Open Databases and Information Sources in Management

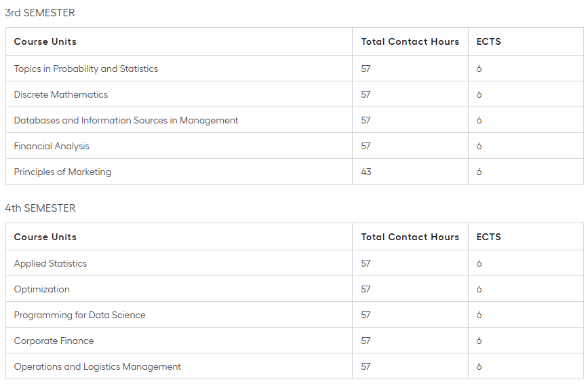pyautogui.click(x=126, y=120)
